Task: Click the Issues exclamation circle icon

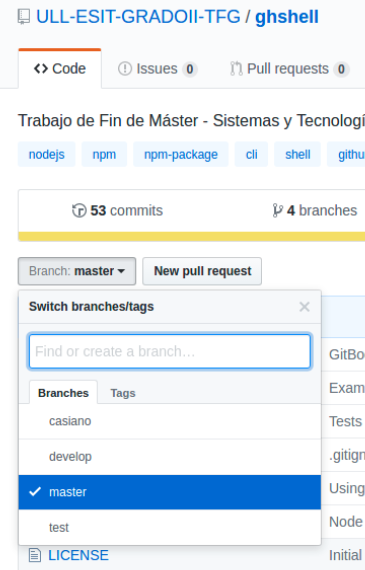Action: pos(125,69)
